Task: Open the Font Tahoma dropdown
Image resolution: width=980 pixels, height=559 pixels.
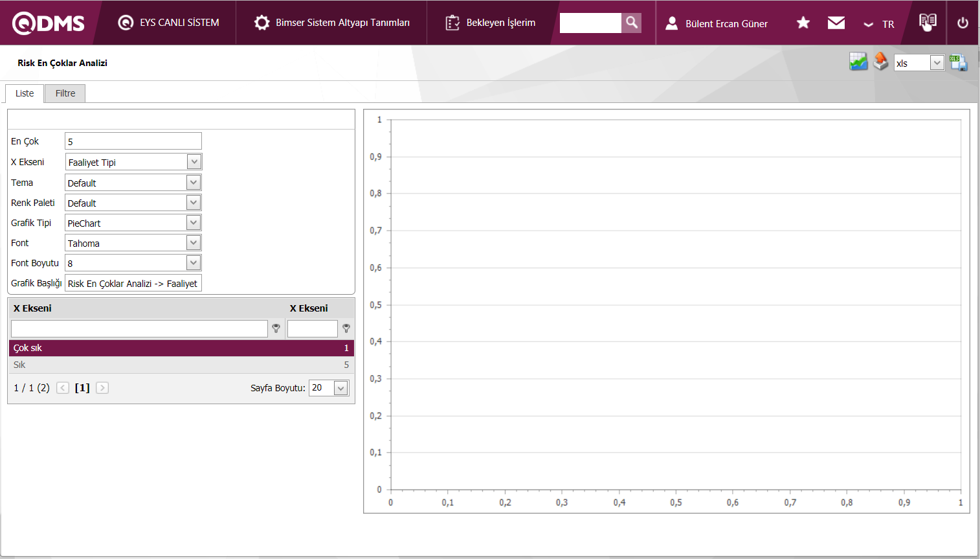Action: pos(194,243)
